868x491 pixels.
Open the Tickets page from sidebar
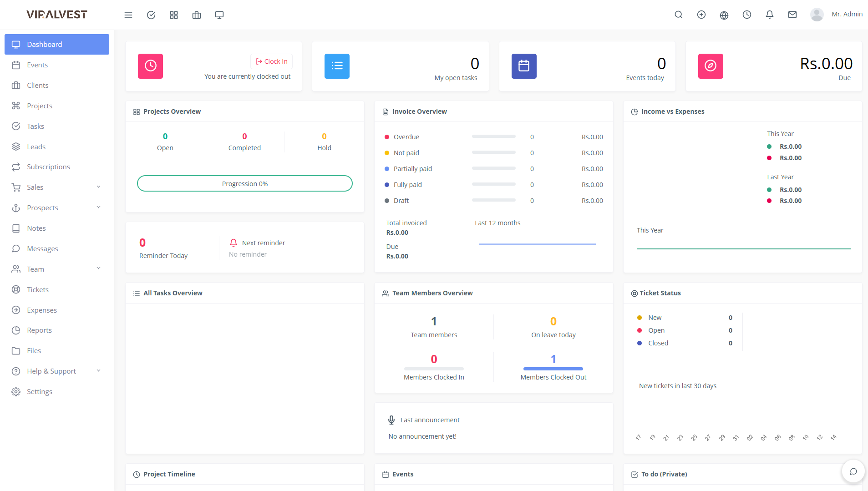point(56,289)
